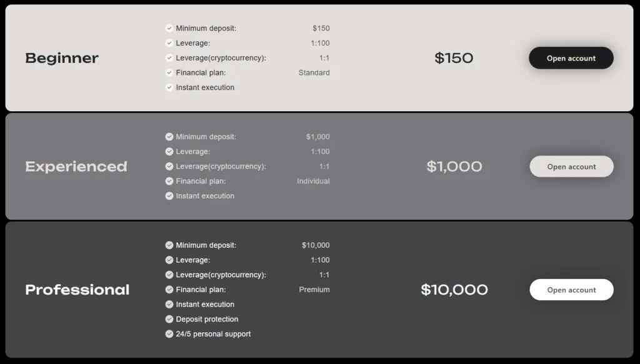Click the $150 price of Beginner plan
This screenshot has height=364, width=640.
tap(454, 58)
